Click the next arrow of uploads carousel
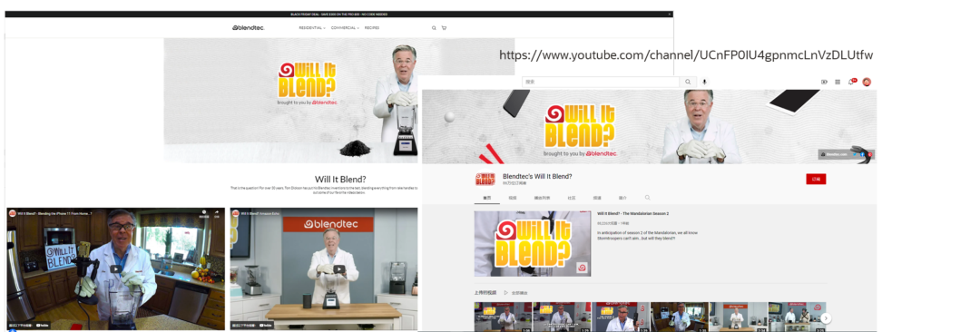 (x=827, y=317)
